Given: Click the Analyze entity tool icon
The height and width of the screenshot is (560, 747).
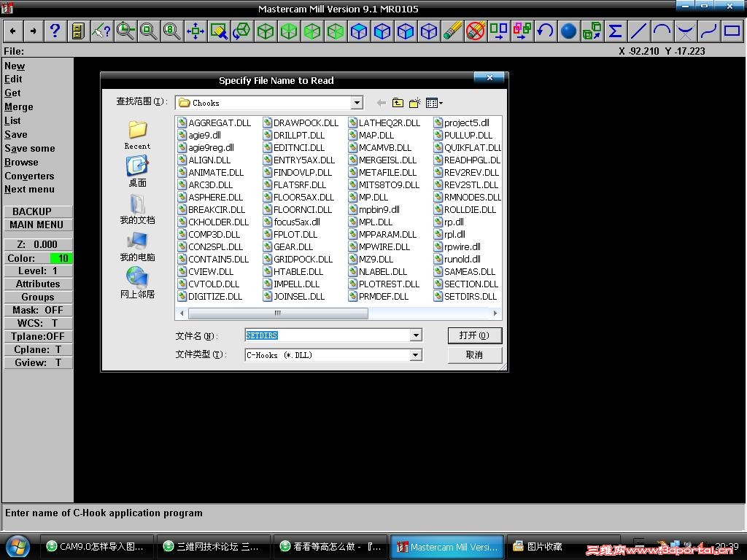Looking at the screenshot, I should (101, 31).
